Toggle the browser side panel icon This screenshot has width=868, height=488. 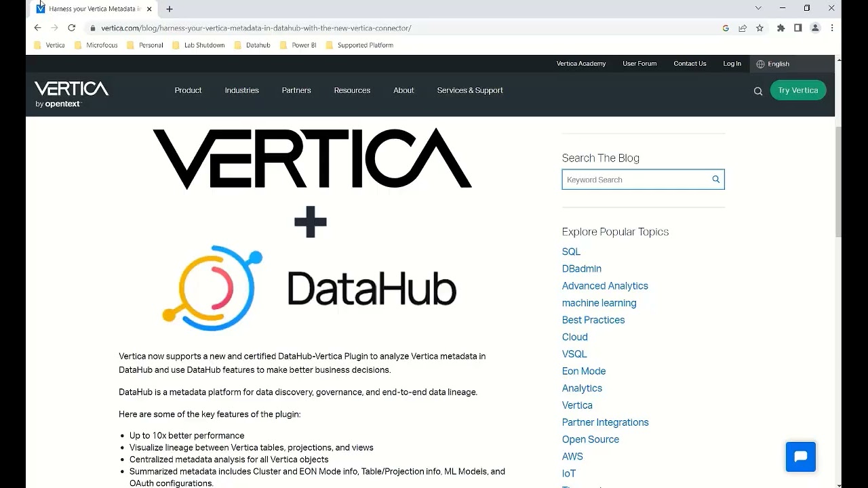(x=798, y=28)
